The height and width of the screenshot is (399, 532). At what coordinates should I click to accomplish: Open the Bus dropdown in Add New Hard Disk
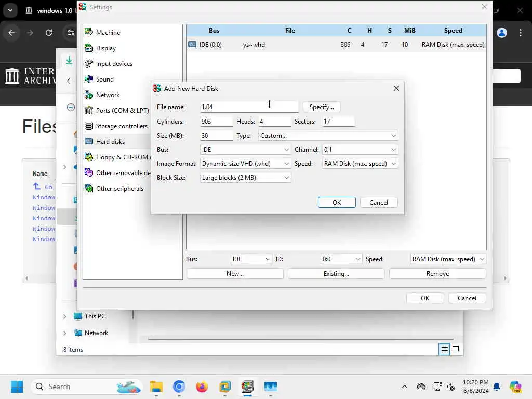click(245, 150)
